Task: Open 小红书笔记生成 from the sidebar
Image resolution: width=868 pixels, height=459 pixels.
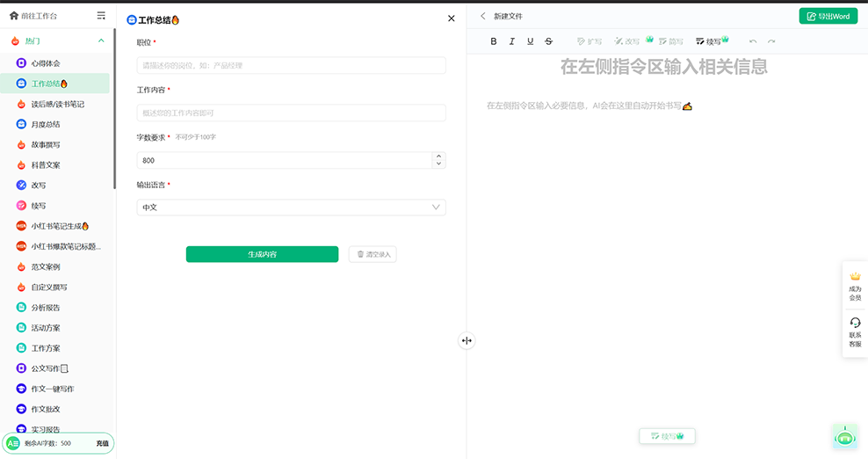Action: coord(60,226)
